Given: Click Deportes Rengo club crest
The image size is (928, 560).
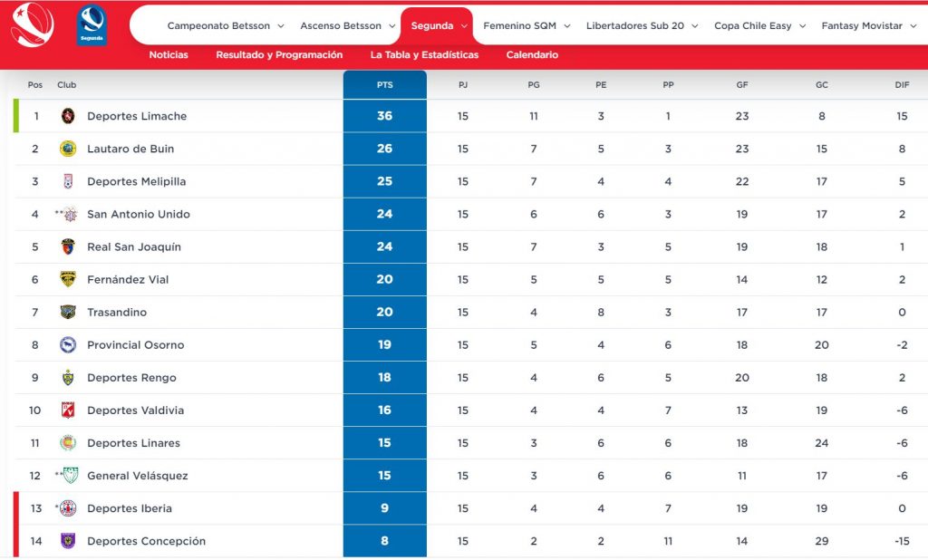Looking at the screenshot, I should [x=68, y=378].
